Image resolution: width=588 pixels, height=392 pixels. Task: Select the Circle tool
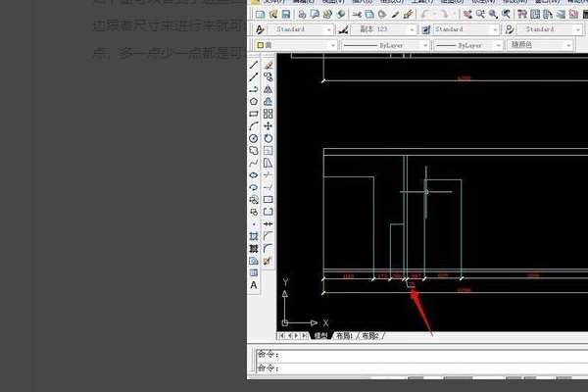[x=254, y=138]
